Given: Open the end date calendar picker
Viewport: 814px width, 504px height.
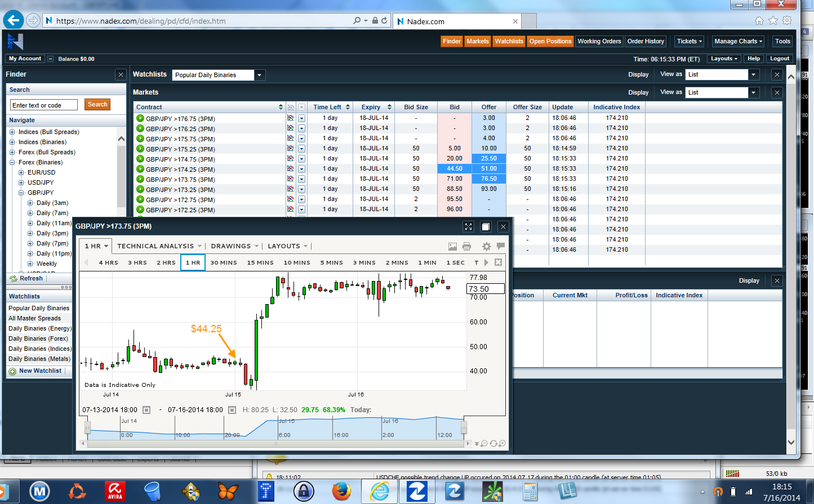Looking at the screenshot, I should pos(232,410).
